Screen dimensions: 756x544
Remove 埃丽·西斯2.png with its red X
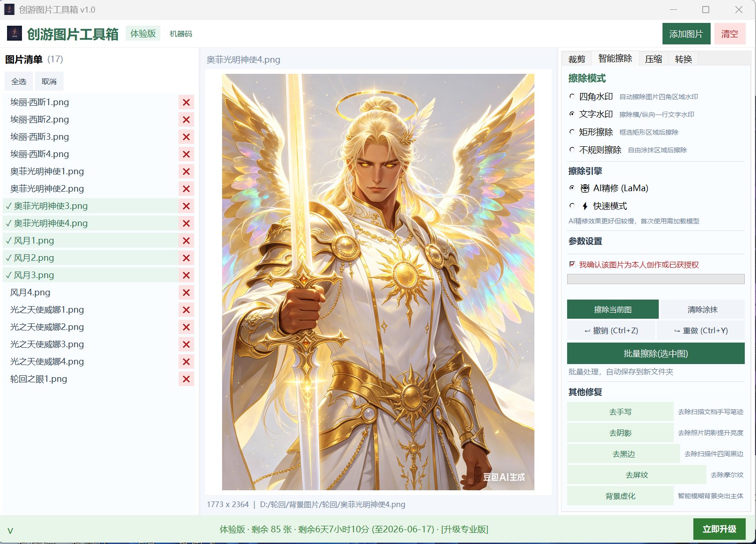point(186,120)
